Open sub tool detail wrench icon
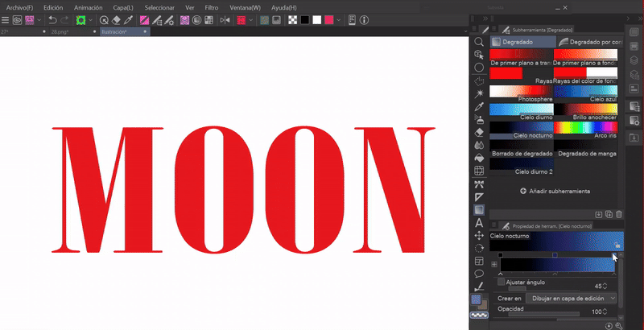Viewport: 644px width, 330px height. [618, 326]
